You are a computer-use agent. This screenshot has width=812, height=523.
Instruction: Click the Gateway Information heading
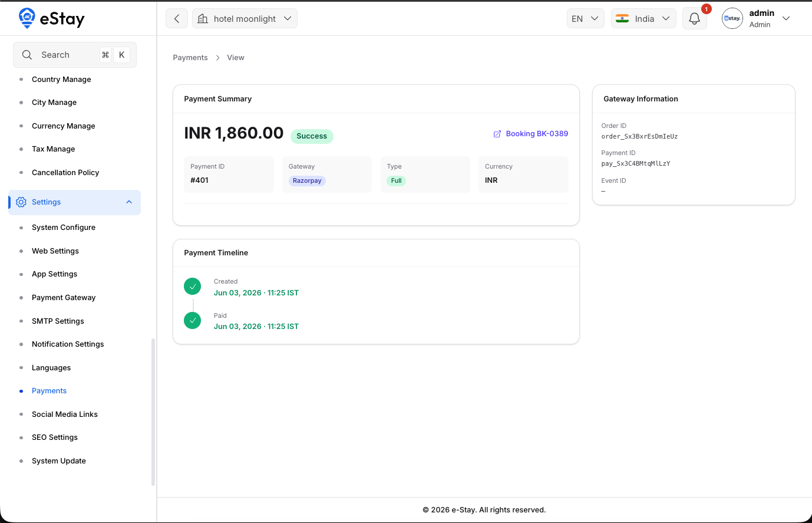click(641, 99)
